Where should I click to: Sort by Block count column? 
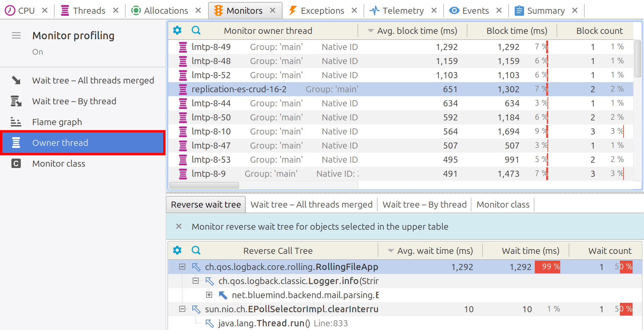tap(595, 31)
